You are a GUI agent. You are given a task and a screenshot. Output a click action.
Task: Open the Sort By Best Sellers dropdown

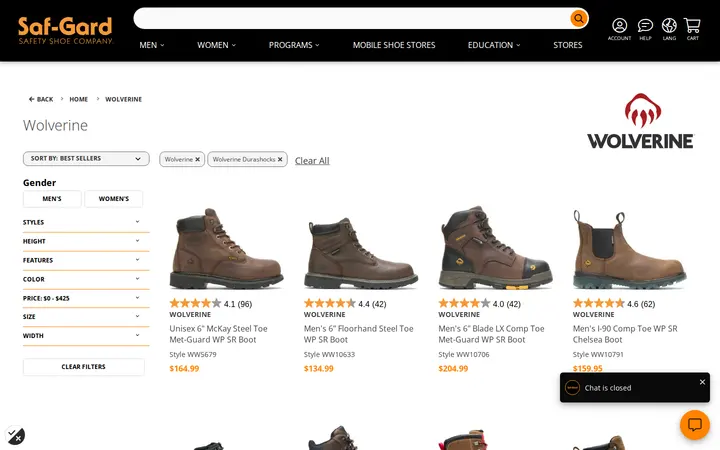[x=86, y=158]
